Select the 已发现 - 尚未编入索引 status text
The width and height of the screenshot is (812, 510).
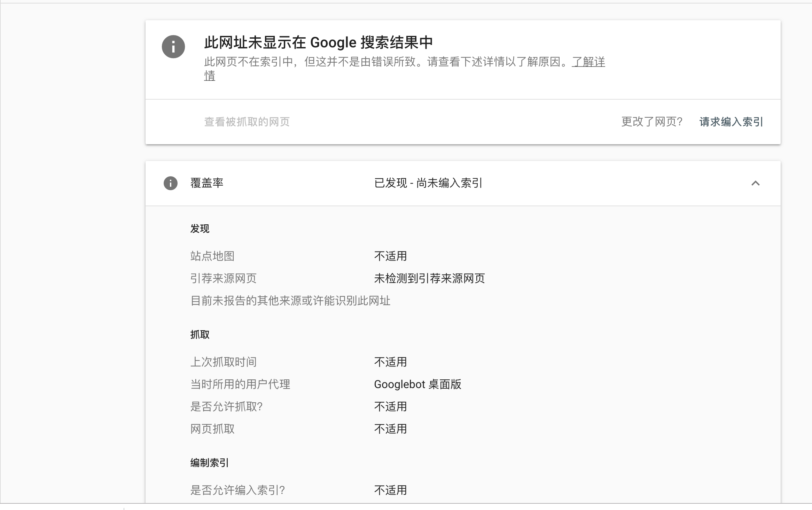click(428, 183)
